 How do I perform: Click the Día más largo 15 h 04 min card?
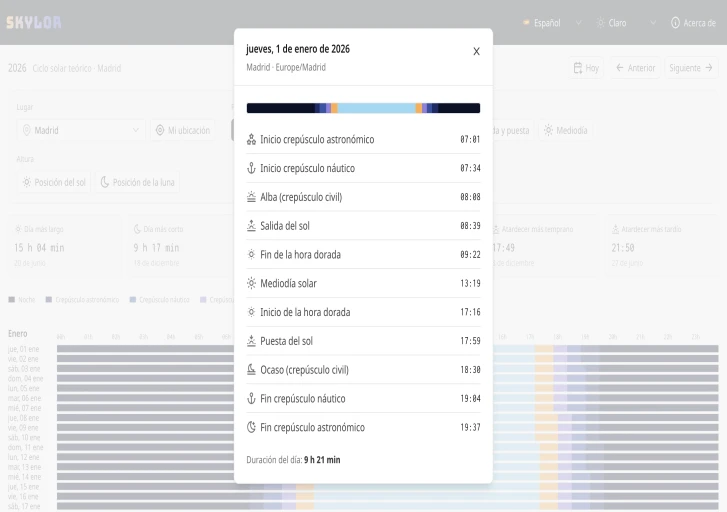coord(65,246)
